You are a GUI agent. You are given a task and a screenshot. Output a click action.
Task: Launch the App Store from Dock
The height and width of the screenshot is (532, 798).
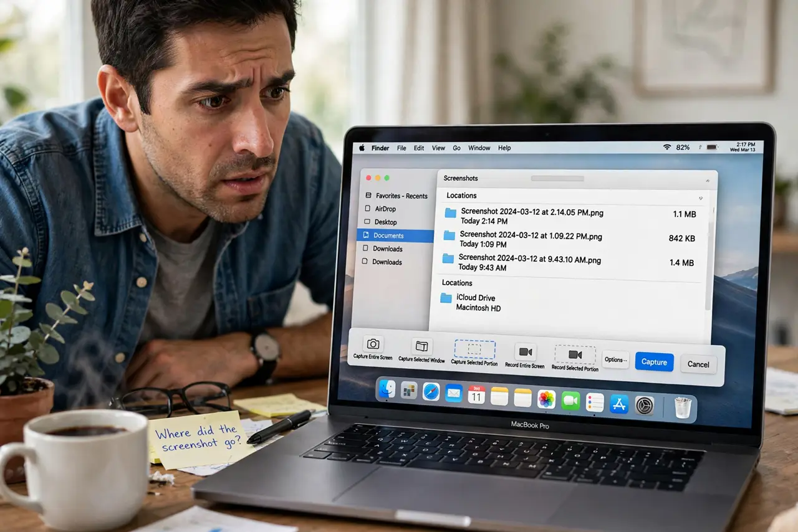[x=619, y=404]
